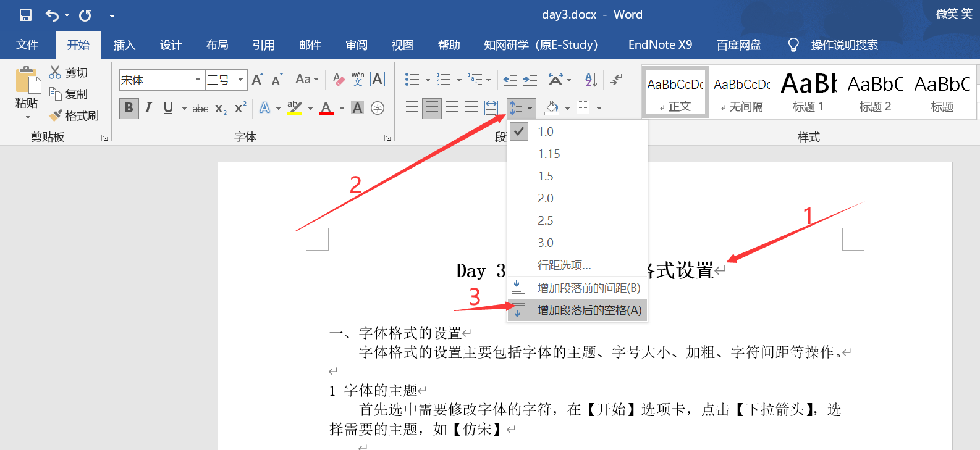Click the 格式刷 Format Painter button
The height and width of the screenshot is (450, 980).
(x=74, y=115)
